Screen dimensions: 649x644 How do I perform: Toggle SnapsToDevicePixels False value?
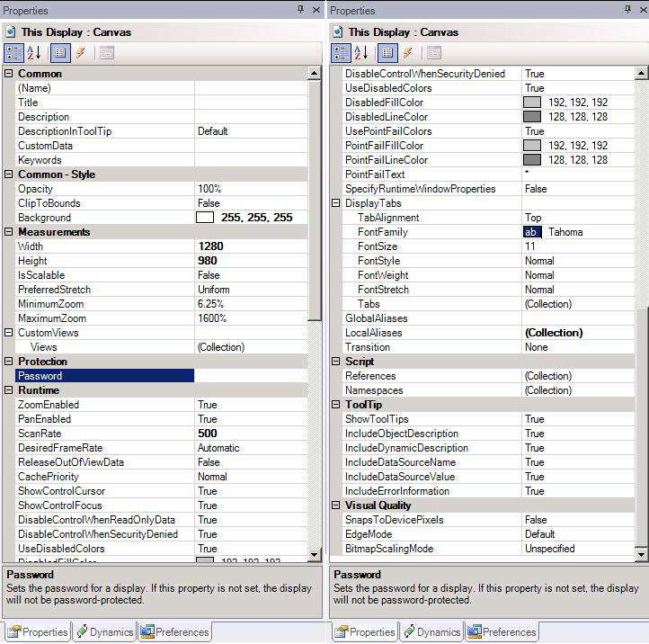point(536,520)
